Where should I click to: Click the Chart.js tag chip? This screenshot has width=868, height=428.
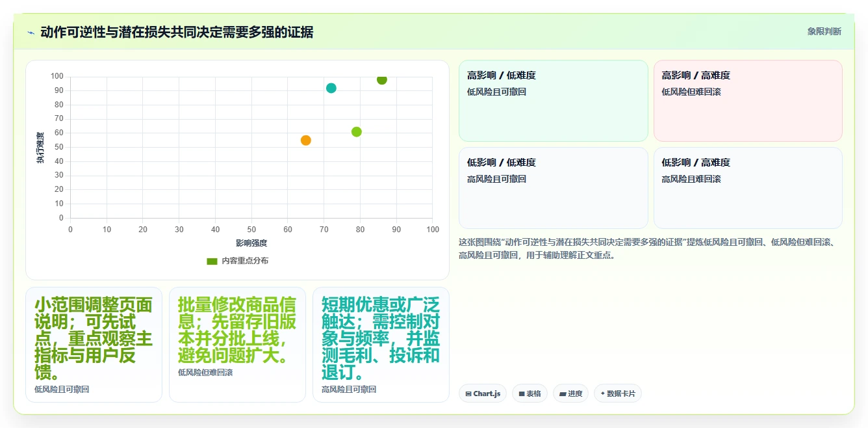[x=483, y=394]
